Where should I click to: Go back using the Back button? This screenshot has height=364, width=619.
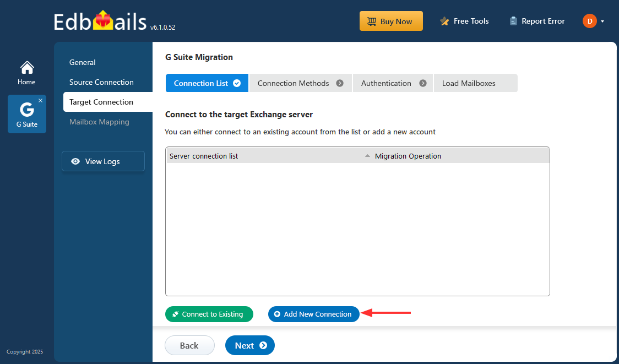(189, 345)
